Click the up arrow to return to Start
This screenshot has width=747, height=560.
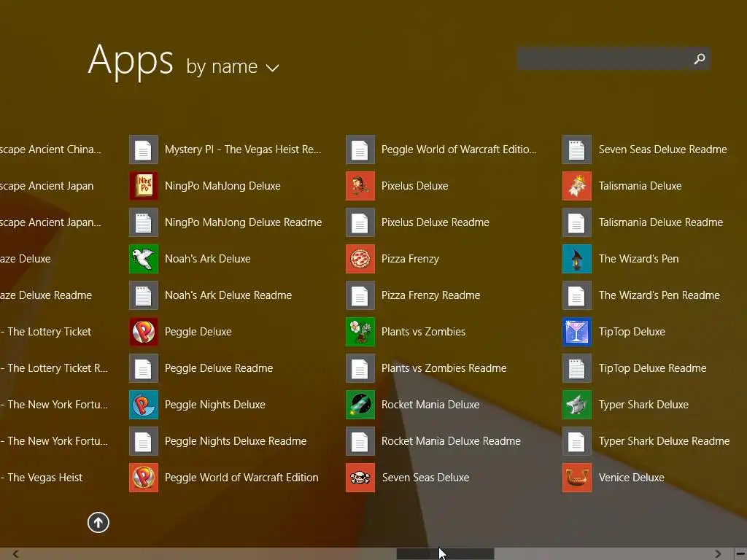(98, 522)
